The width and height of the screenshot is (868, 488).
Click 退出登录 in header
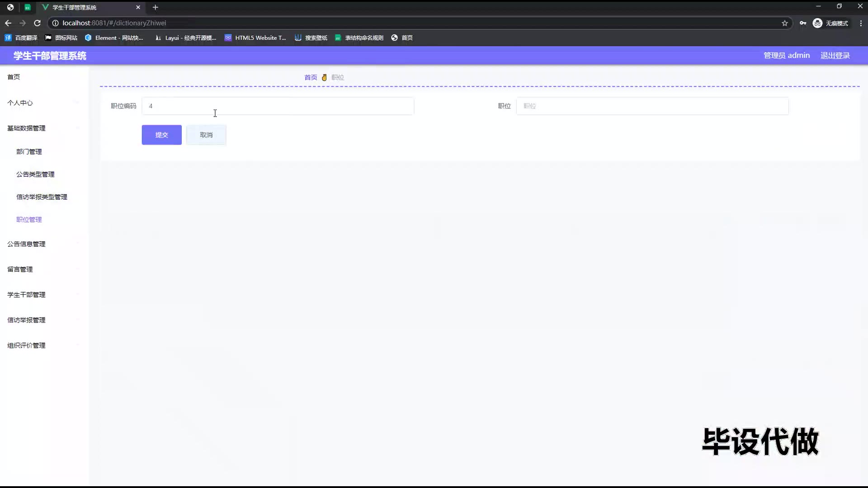click(x=835, y=56)
